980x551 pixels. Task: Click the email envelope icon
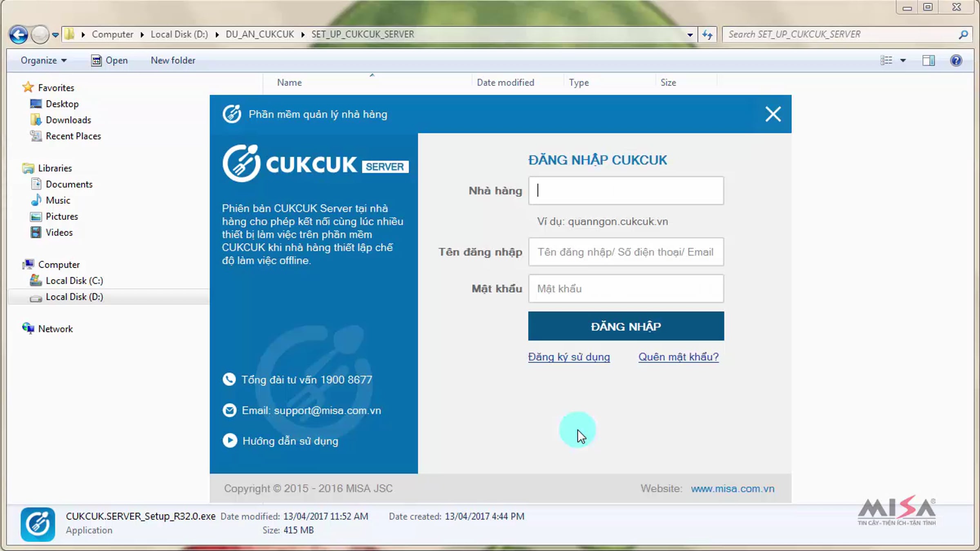coord(229,410)
